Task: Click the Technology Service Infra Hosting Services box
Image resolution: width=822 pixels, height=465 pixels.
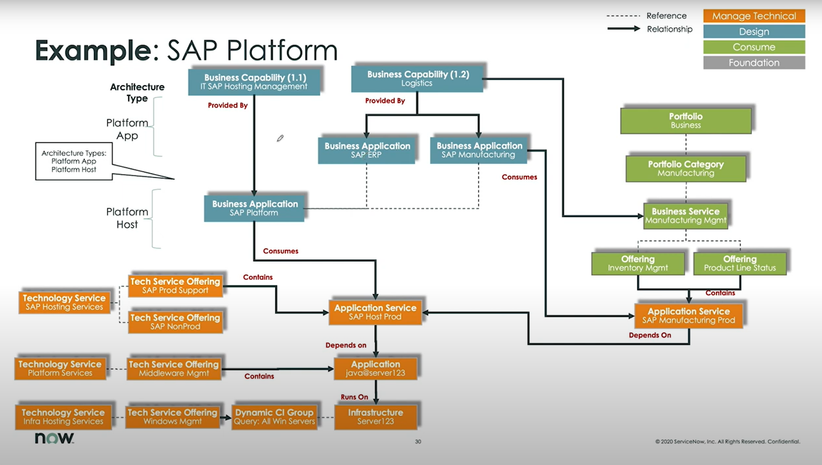Action: pyautogui.click(x=63, y=417)
